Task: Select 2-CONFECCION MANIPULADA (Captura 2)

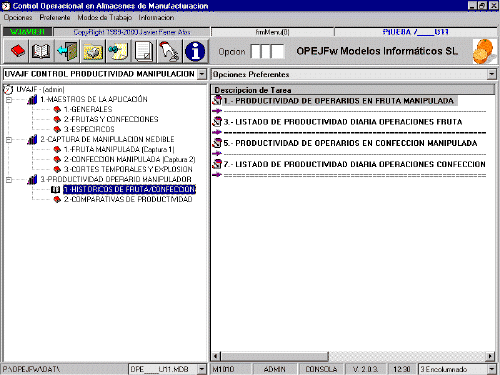Action: point(129,159)
